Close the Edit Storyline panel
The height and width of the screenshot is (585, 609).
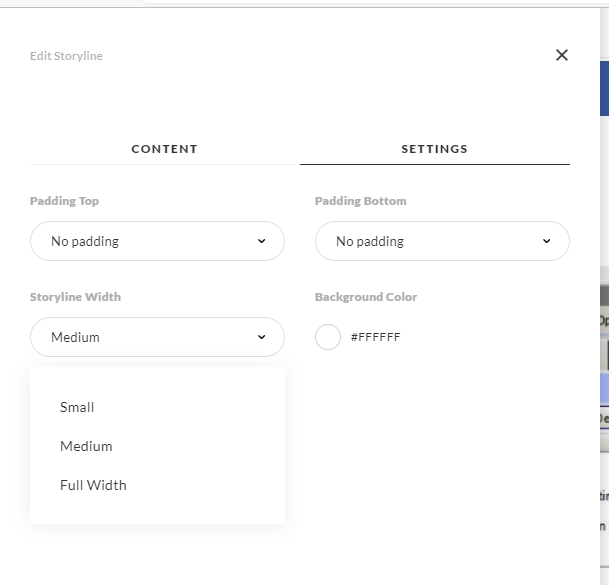(562, 55)
